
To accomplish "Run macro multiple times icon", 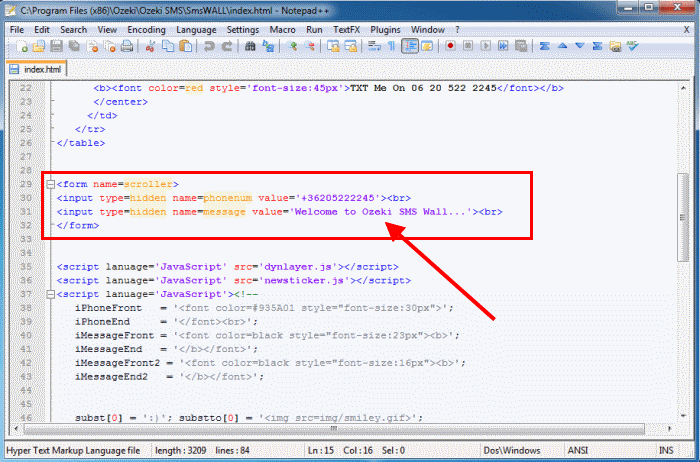I will click(x=503, y=46).
